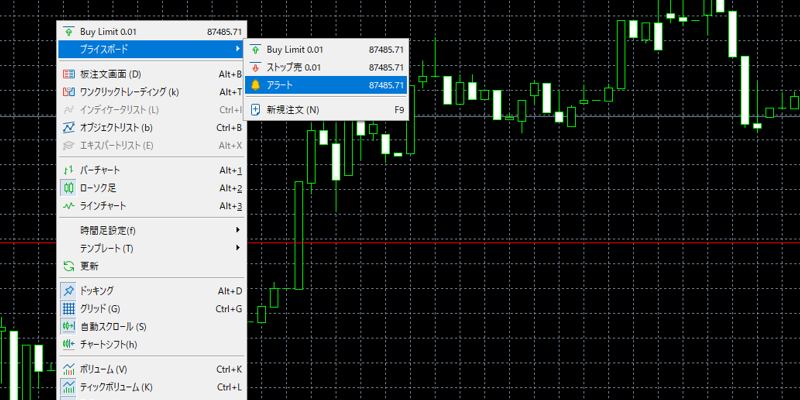Open オブジェクトリスト using its icon

68,128
